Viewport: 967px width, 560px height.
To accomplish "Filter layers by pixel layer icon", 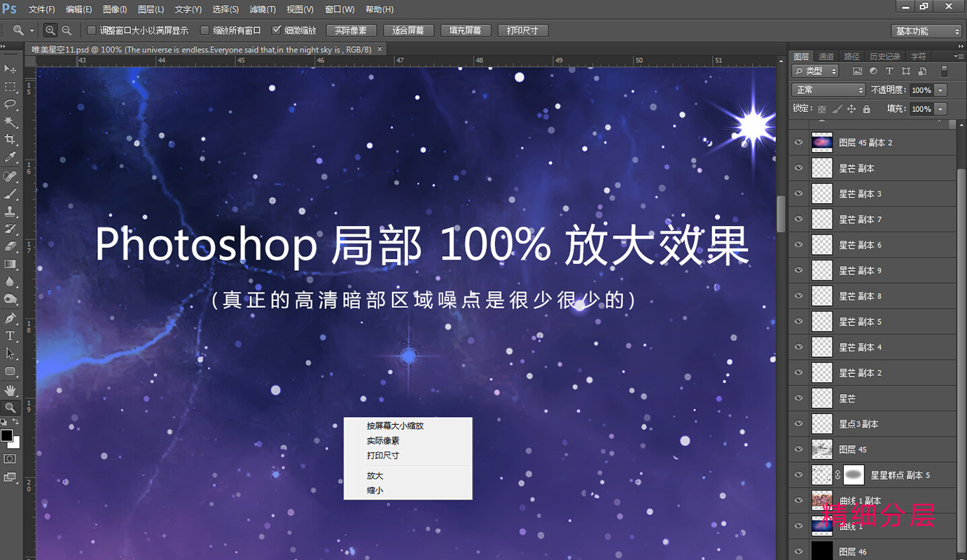I will 857,71.
